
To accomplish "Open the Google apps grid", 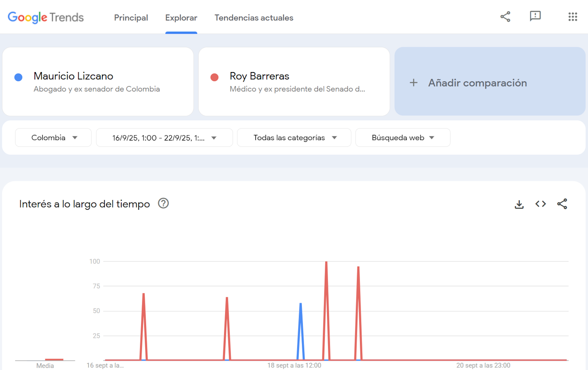I will pos(572,17).
